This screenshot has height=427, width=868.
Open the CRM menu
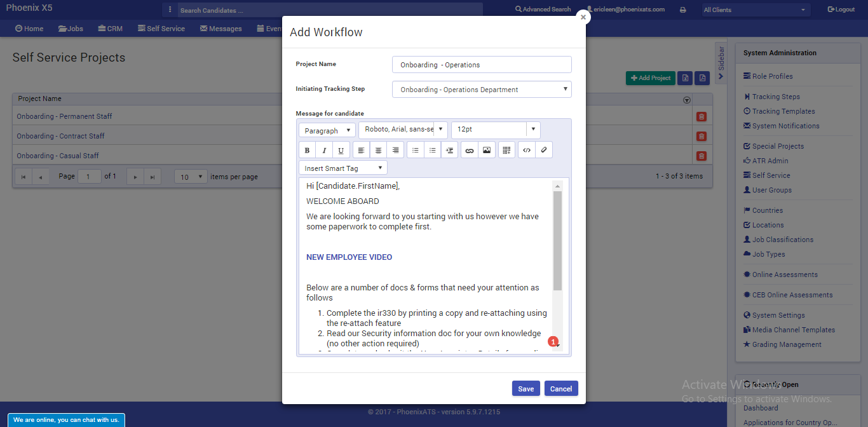111,29
